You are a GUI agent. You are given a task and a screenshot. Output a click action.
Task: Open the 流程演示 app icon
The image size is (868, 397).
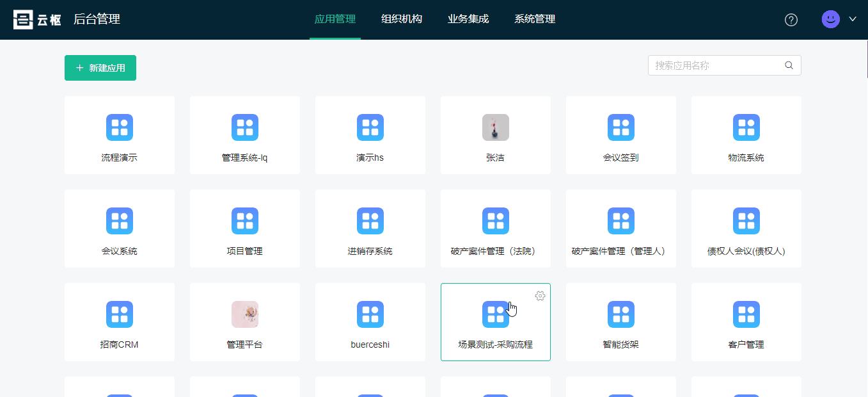[120, 127]
